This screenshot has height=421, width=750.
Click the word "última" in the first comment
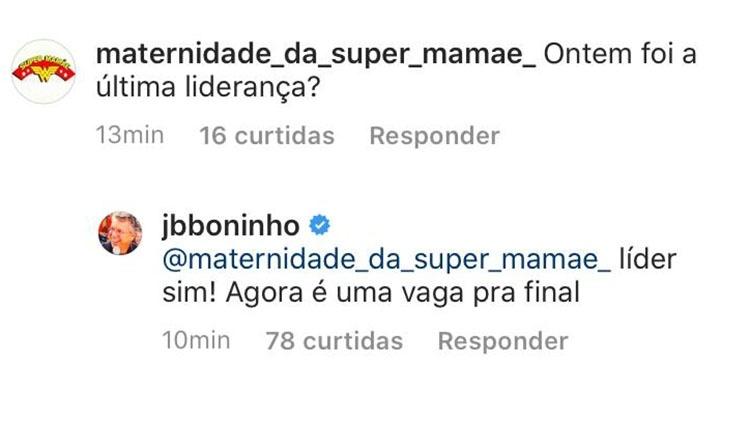pyautogui.click(x=132, y=91)
